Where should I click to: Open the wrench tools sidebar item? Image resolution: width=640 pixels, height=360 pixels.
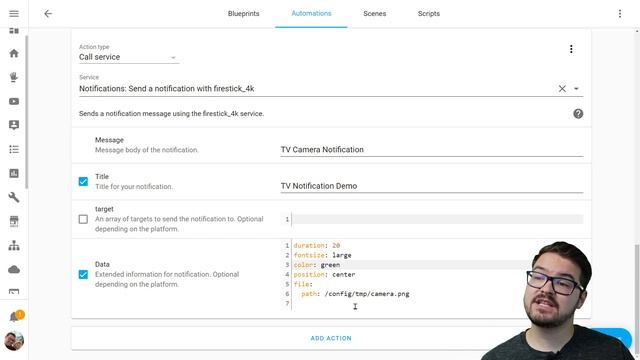pyautogui.click(x=14, y=198)
